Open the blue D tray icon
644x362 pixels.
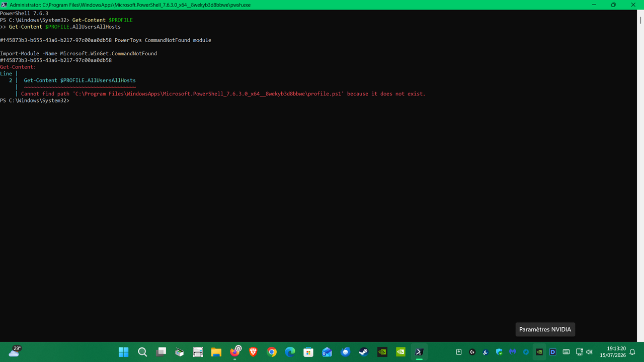tap(552, 352)
